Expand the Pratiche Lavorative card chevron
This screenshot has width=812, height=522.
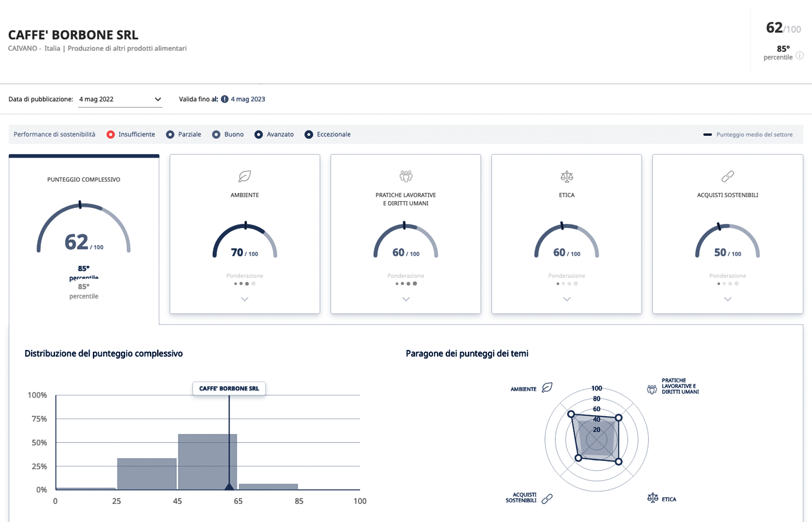pos(406,299)
